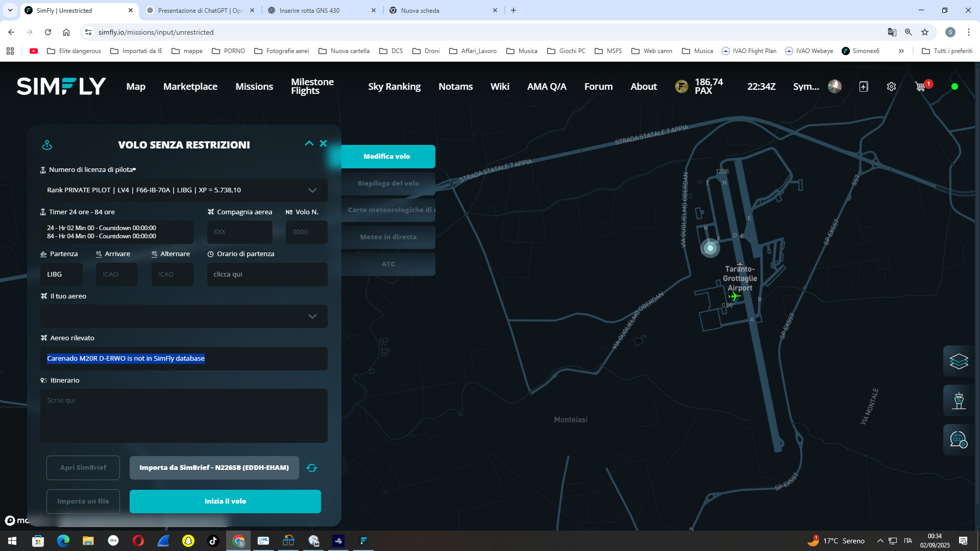Refresh the SimBrief import icon
980x551 pixels.
pyautogui.click(x=312, y=468)
